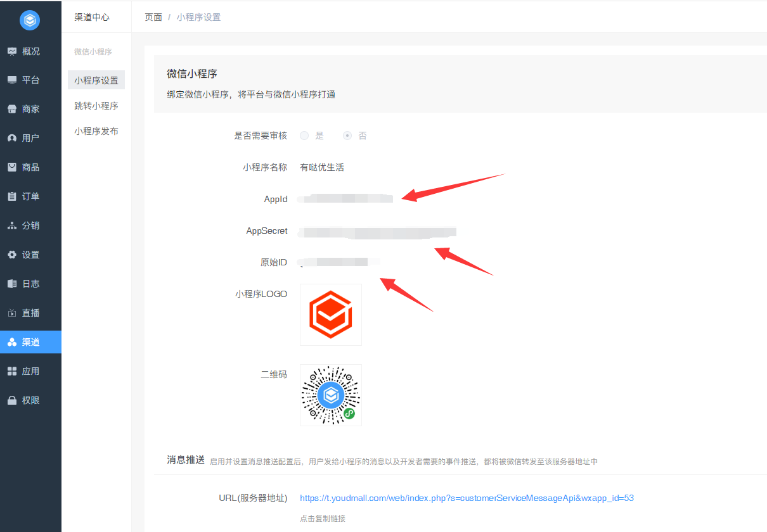This screenshot has height=532, width=767.
Task: Click 点击复制链接 to copy the URL
Action: point(323,518)
